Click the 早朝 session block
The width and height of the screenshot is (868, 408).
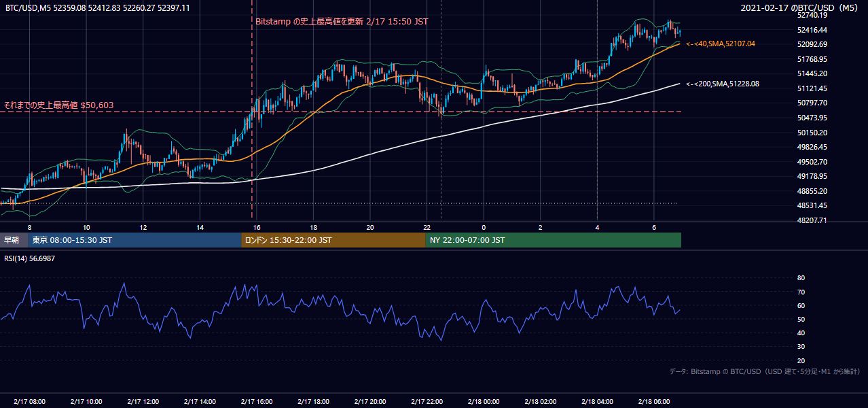[x=14, y=240]
